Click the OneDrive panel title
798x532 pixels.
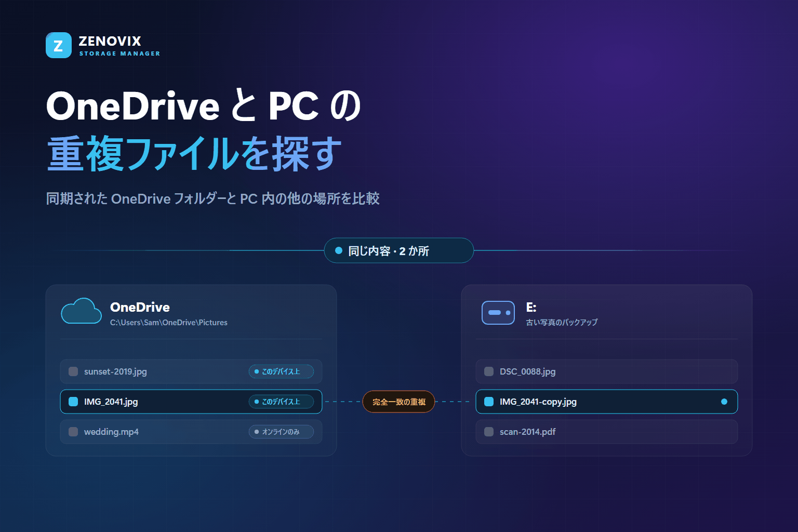pyautogui.click(x=140, y=307)
